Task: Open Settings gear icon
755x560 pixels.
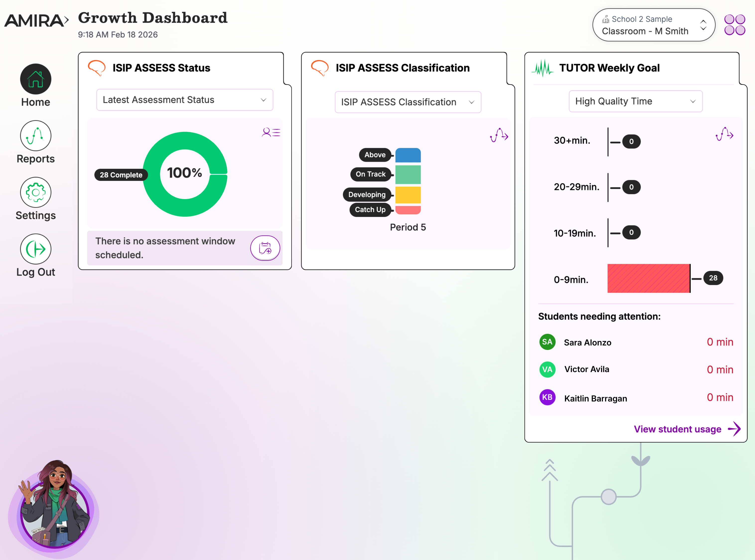Action: click(x=36, y=192)
